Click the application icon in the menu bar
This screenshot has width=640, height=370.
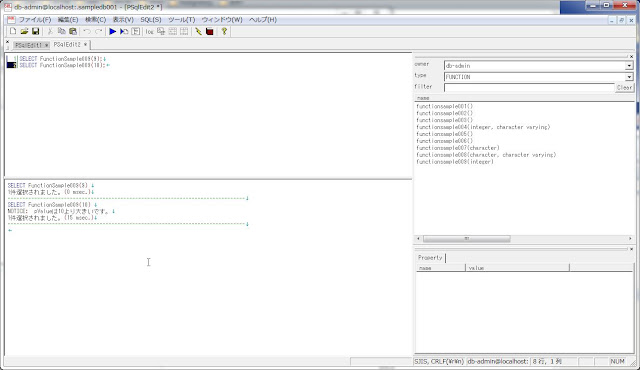(x=11, y=20)
